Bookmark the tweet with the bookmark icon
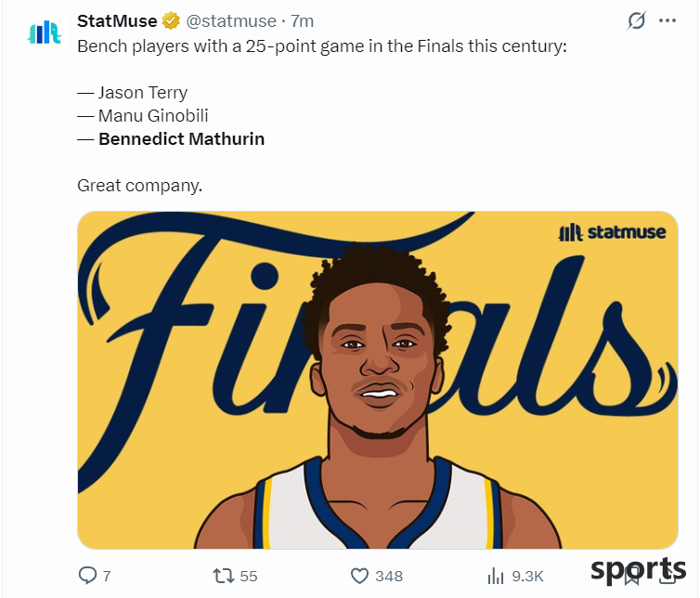Image resolution: width=700 pixels, height=598 pixels. coord(632,576)
